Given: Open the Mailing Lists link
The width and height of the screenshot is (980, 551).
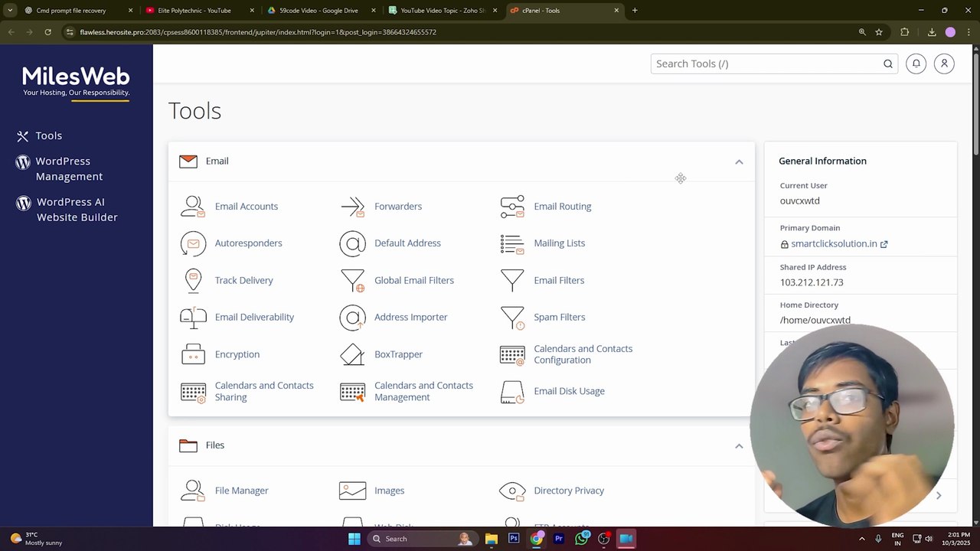Looking at the screenshot, I should click(559, 243).
